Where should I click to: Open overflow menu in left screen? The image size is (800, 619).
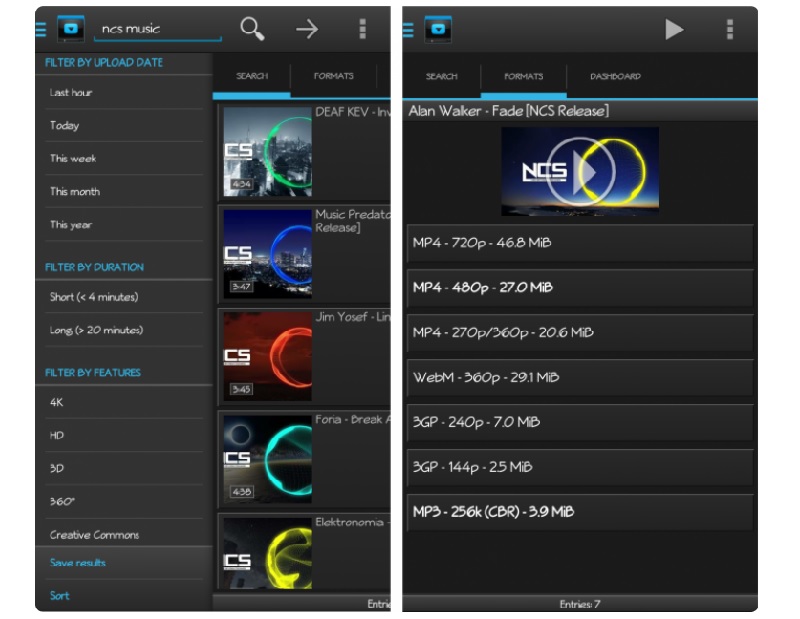[363, 29]
